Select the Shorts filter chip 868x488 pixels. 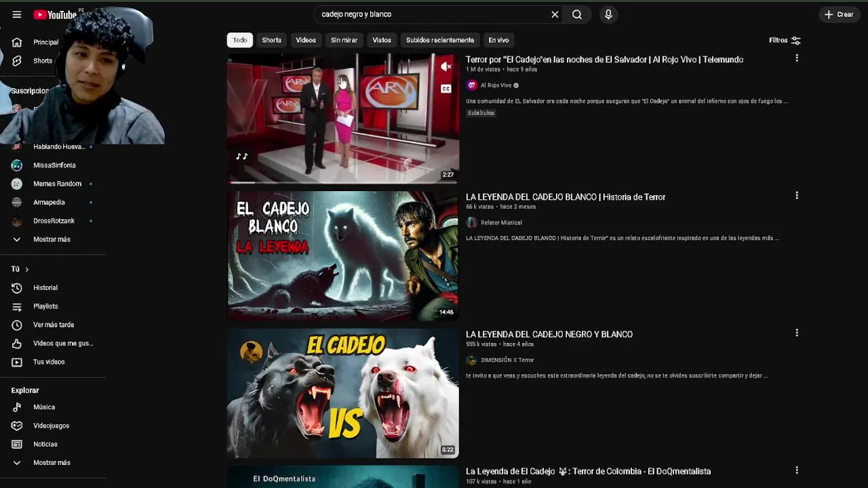pyautogui.click(x=272, y=40)
